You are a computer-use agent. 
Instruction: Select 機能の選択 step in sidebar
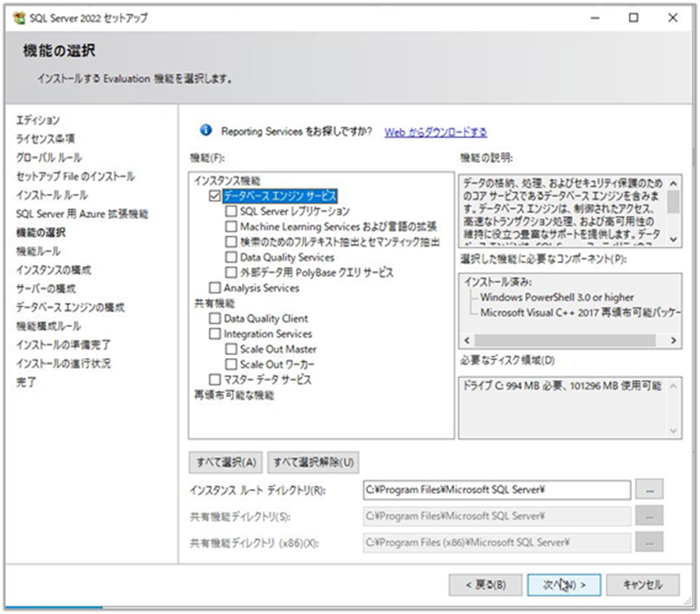41,232
